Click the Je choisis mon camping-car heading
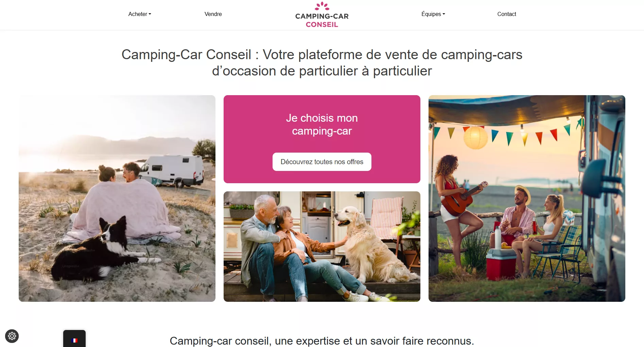644x347 pixels. 322,124
